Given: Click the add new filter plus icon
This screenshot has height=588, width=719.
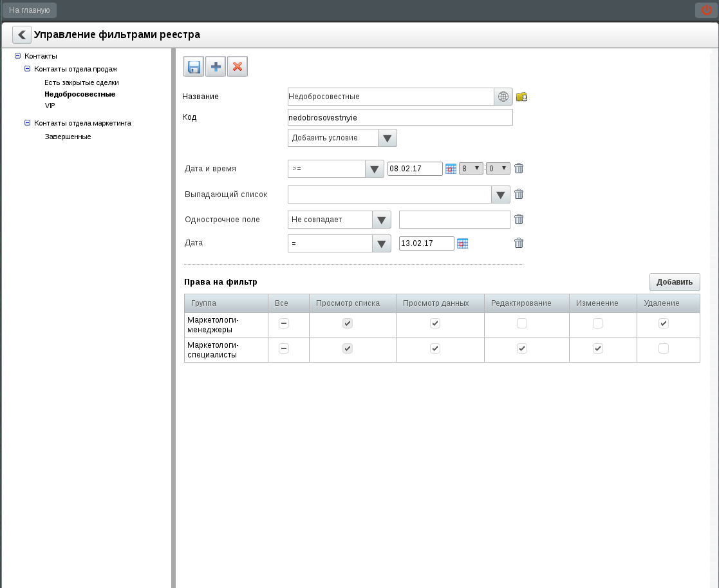Looking at the screenshot, I should 216,66.
